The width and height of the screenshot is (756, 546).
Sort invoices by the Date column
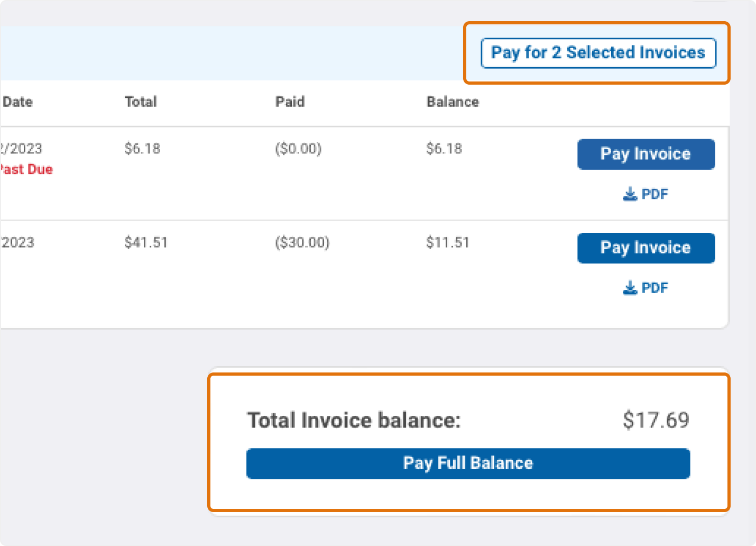pos(17,102)
